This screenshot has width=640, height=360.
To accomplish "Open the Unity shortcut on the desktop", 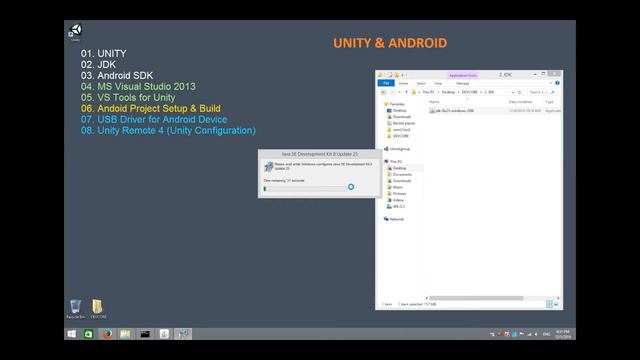I will pos(75,32).
